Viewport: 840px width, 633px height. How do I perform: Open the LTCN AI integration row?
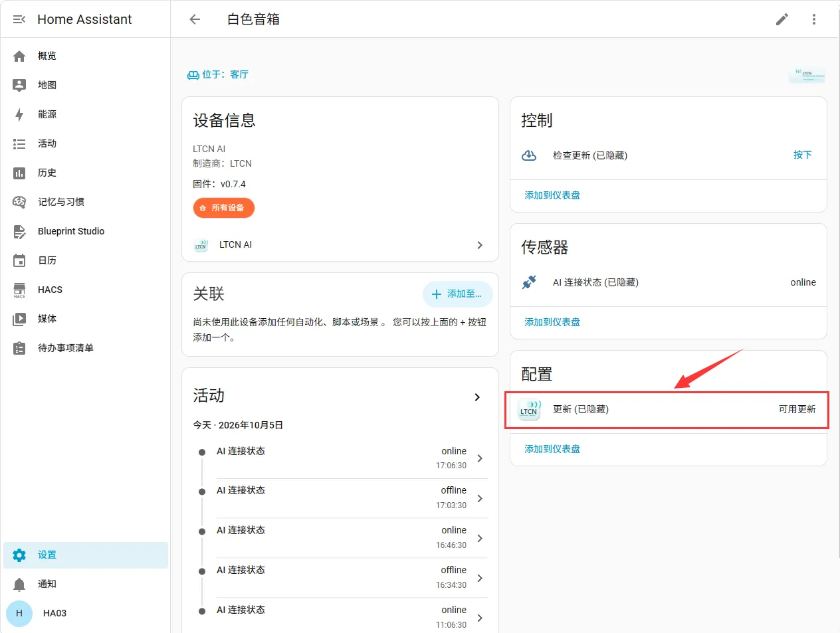tap(340, 245)
